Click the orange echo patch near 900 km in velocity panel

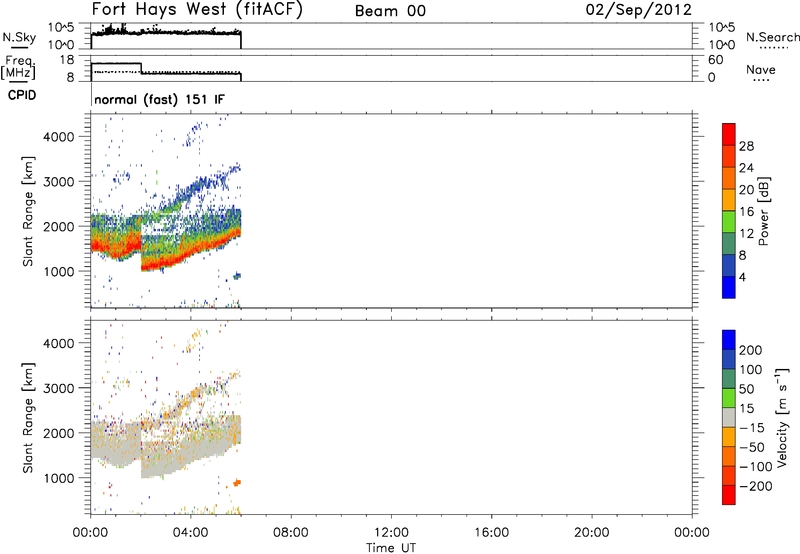237,482
